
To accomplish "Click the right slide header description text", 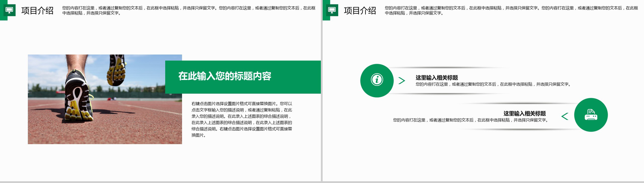I will point(511,10).
